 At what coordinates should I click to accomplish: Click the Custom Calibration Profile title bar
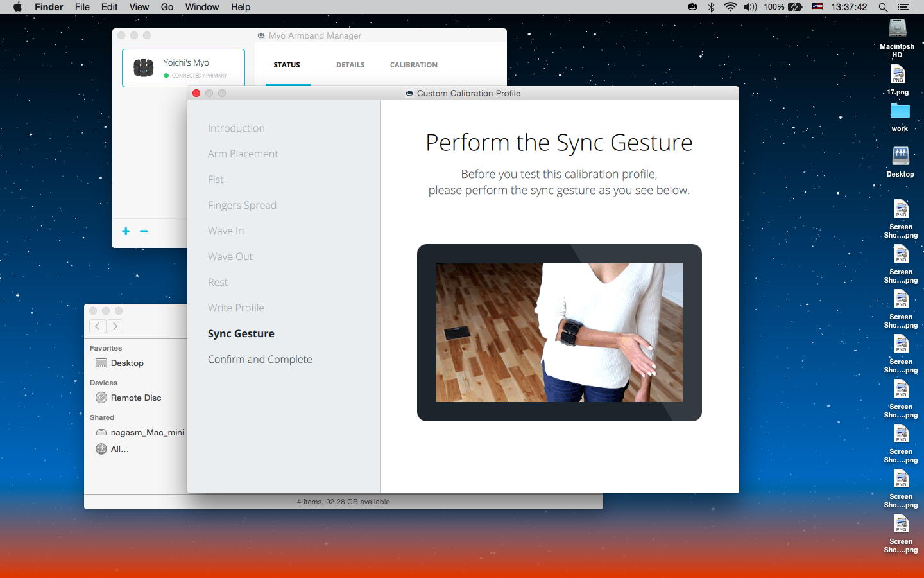click(463, 93)
